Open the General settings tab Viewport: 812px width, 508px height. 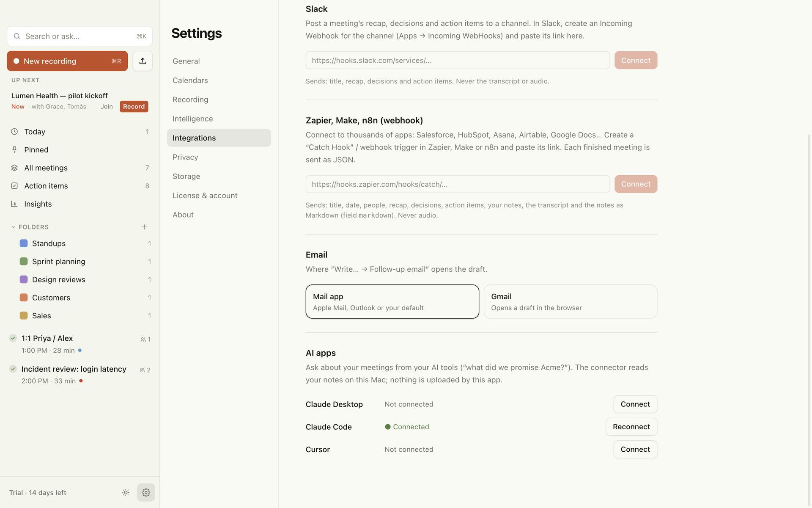point(219,61)
